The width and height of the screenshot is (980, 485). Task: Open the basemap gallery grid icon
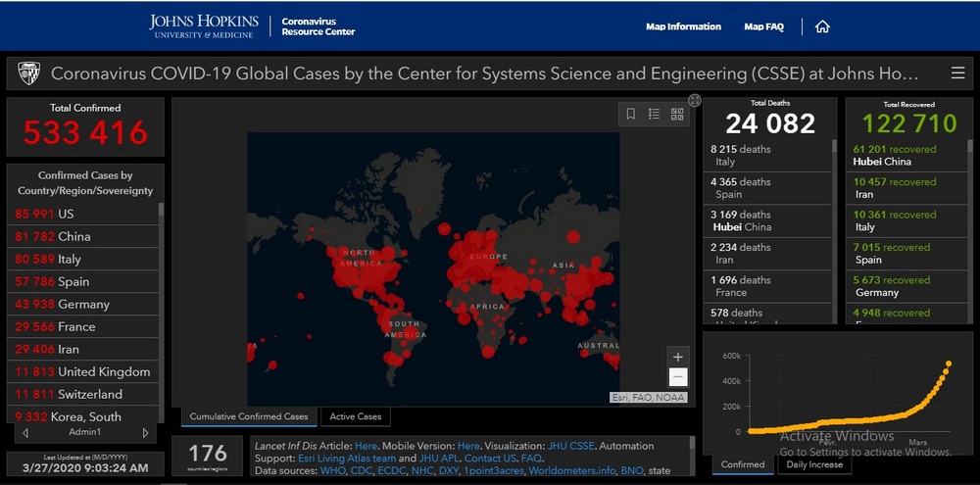[677, 114]
